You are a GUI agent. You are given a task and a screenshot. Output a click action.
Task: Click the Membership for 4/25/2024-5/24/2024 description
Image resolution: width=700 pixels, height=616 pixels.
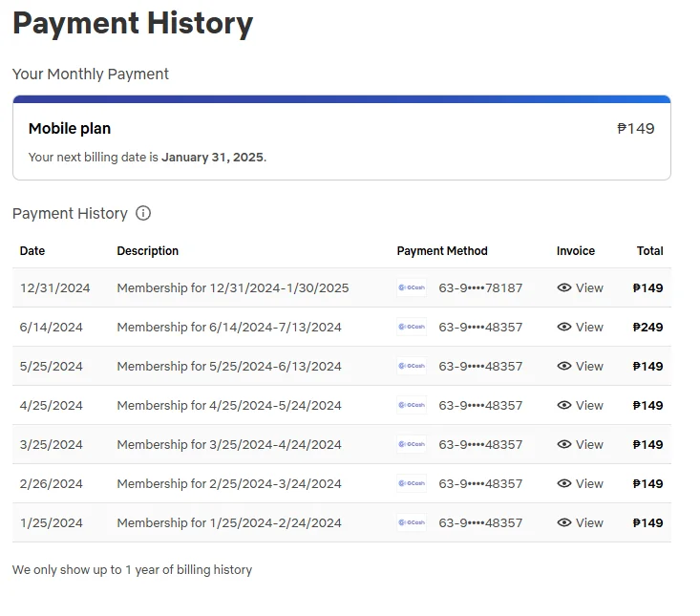pos(229,405)
